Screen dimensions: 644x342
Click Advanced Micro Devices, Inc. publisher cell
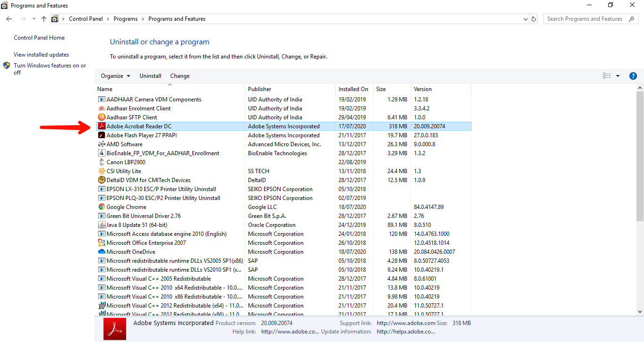(284, 144)
